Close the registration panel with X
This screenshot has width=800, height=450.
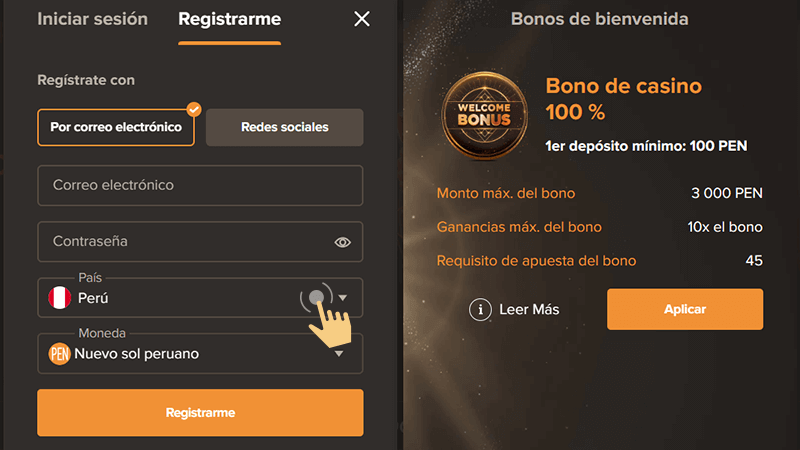coord(362,19)
